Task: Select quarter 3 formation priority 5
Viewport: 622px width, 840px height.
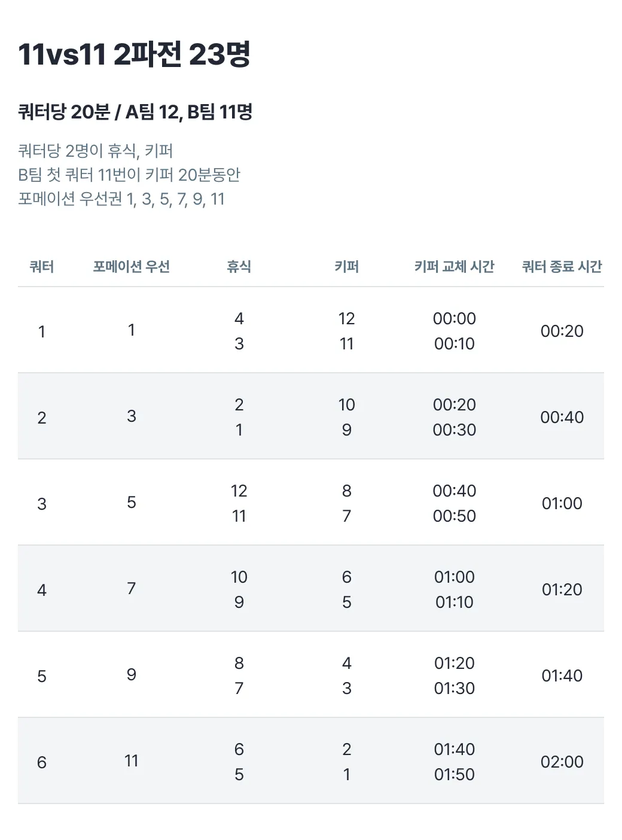Action: click(x=132, y=503)
